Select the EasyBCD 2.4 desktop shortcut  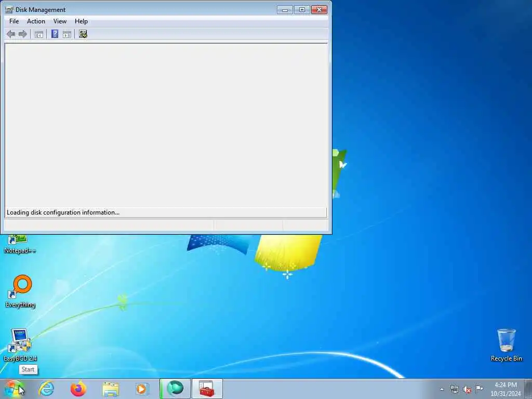point(20,345)
